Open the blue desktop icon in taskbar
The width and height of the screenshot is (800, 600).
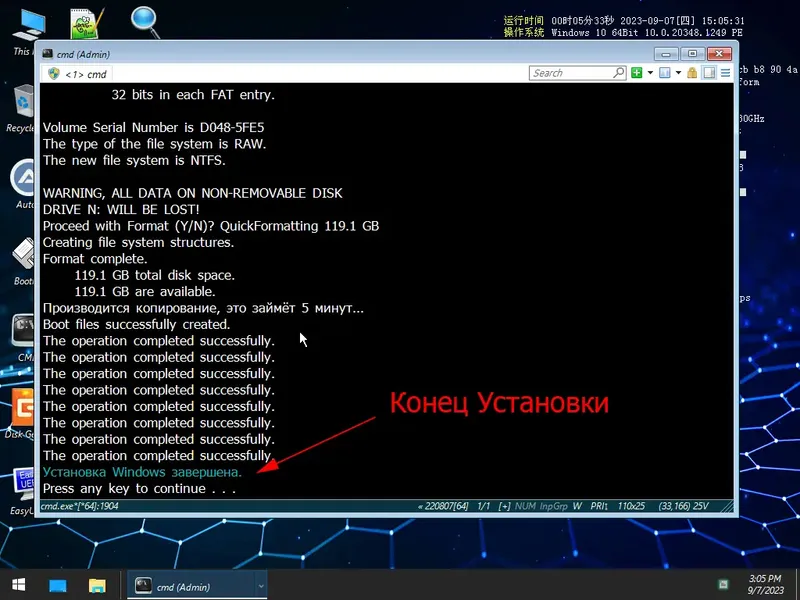(58, 585)
